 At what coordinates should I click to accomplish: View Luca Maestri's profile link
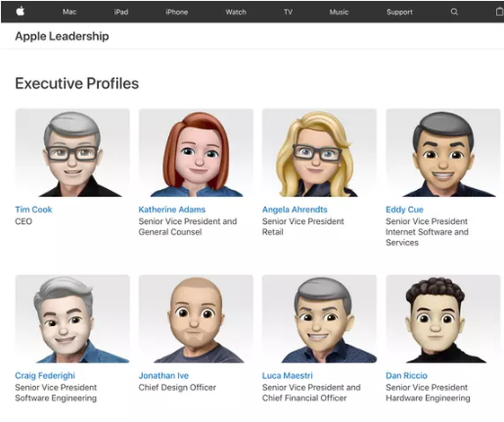coord(287,375)
